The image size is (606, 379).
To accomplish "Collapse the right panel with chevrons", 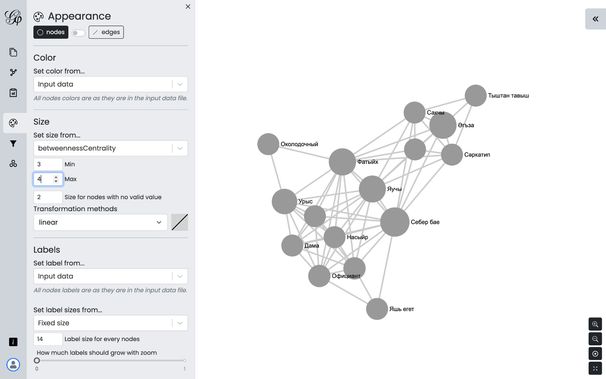I will click(x=596, y=19).
